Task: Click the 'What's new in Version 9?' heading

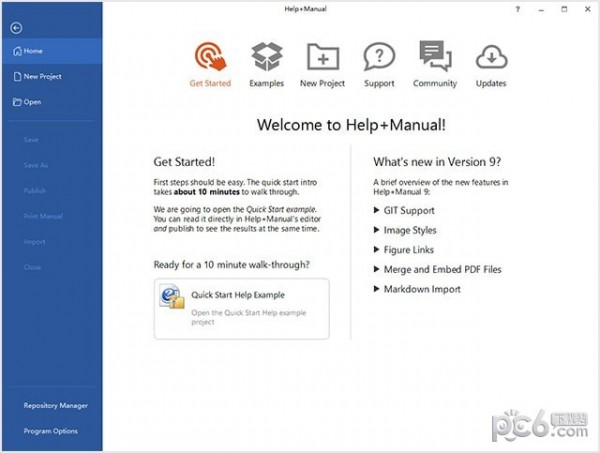Action: (437, 162)
